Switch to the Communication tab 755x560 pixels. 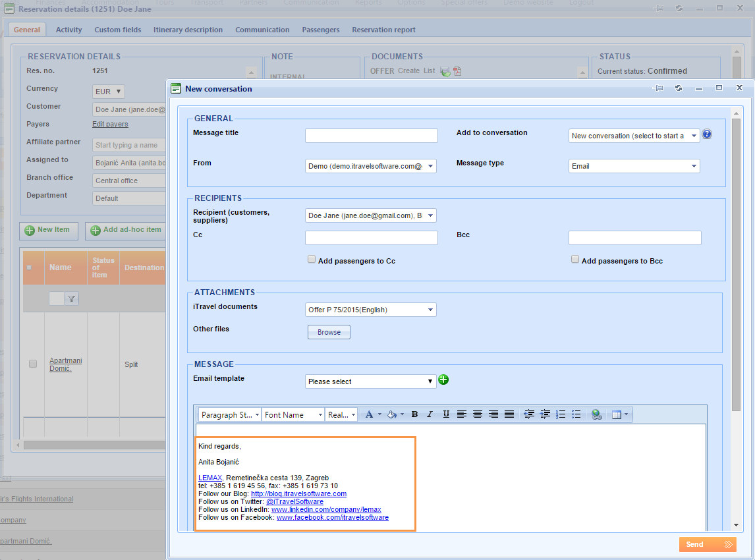tap(262, 30)
